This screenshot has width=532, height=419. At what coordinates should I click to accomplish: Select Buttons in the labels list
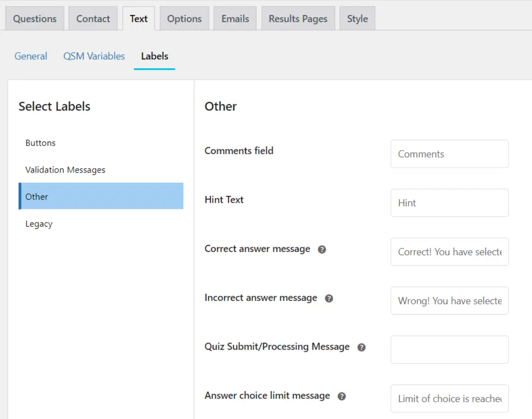[41, 143]
